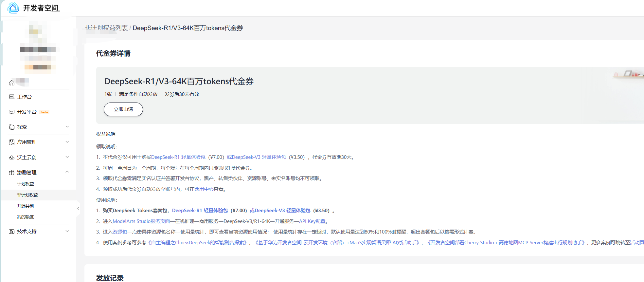Open the 资源包 link
Screen dimensions: 644x282
click(x=120, y=232)
